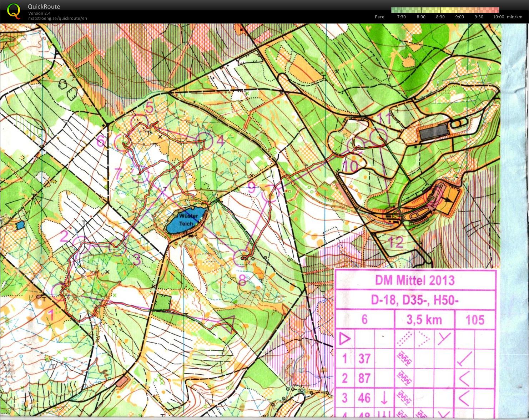The width and height of the screenshot is (529, 420).
Task: Click control code 37 in description table
Action: [364, 358]
